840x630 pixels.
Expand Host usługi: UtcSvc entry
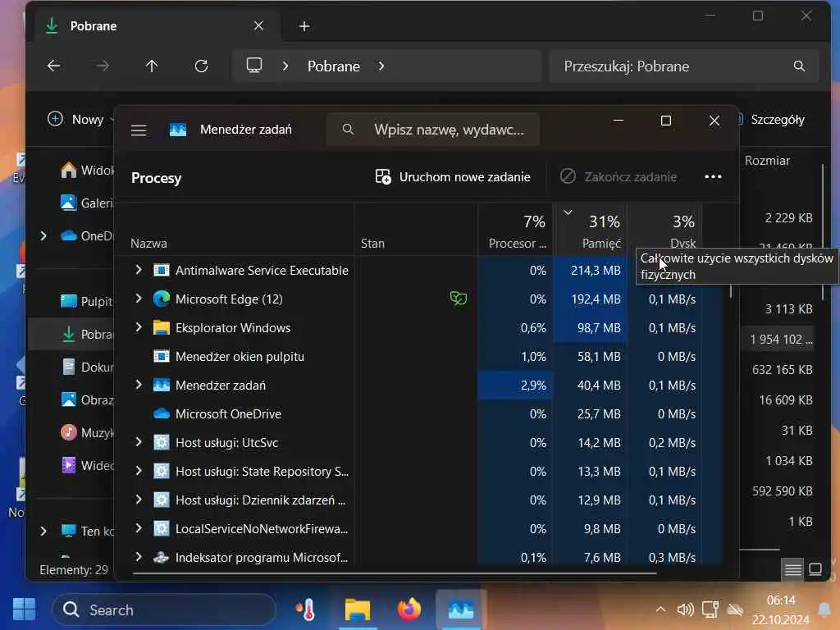tap(139, 442)
